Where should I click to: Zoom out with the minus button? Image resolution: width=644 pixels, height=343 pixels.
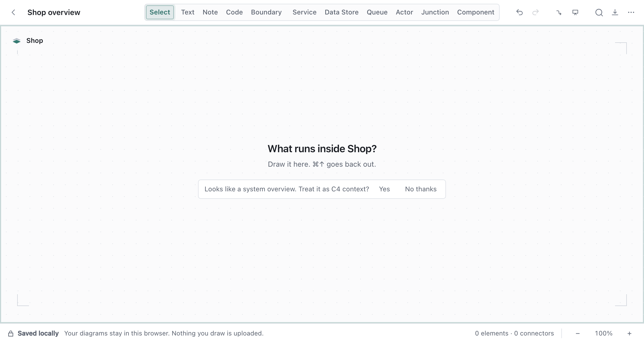(578, 333)
